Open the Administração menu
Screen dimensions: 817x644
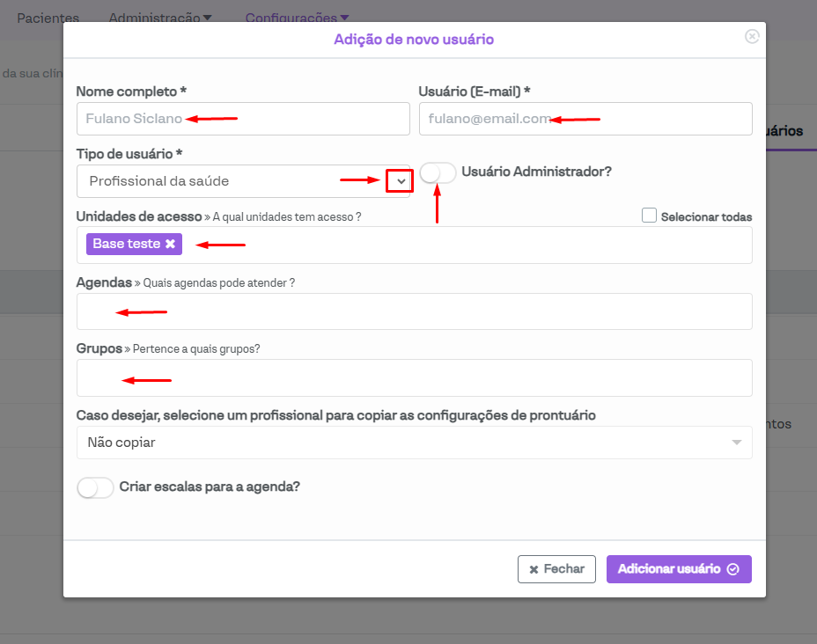tap(159, 18)
